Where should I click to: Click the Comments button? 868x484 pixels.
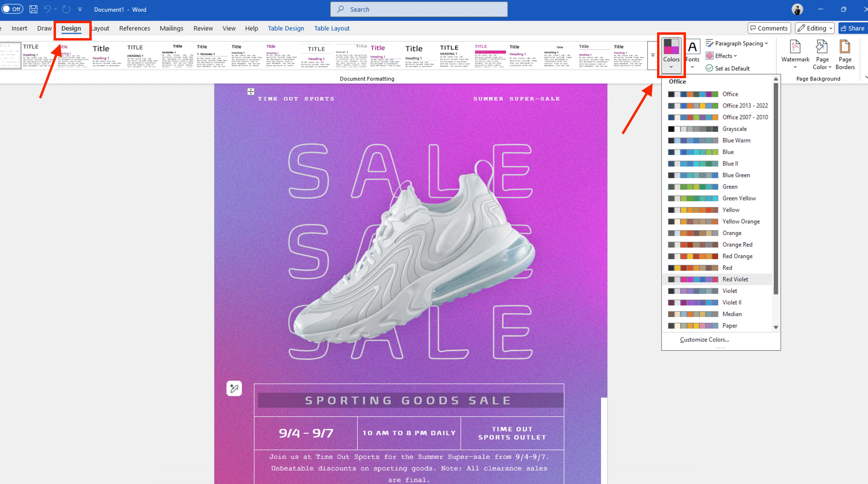[x=769, y=28]
